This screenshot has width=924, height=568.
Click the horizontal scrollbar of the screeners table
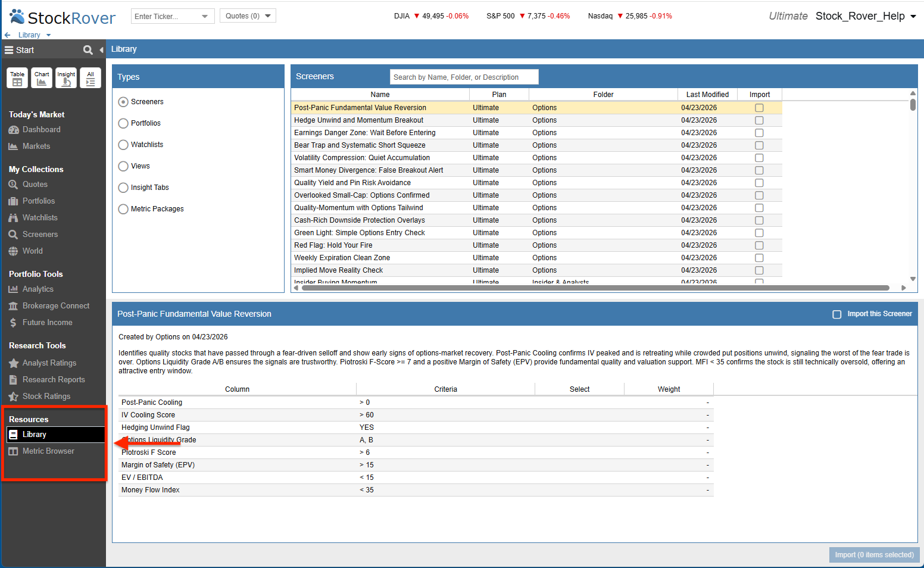click(x=595, y=288)
